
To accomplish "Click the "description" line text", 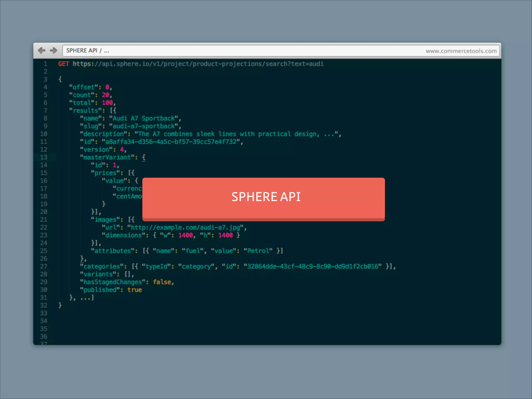I will (x=210, y=134).
